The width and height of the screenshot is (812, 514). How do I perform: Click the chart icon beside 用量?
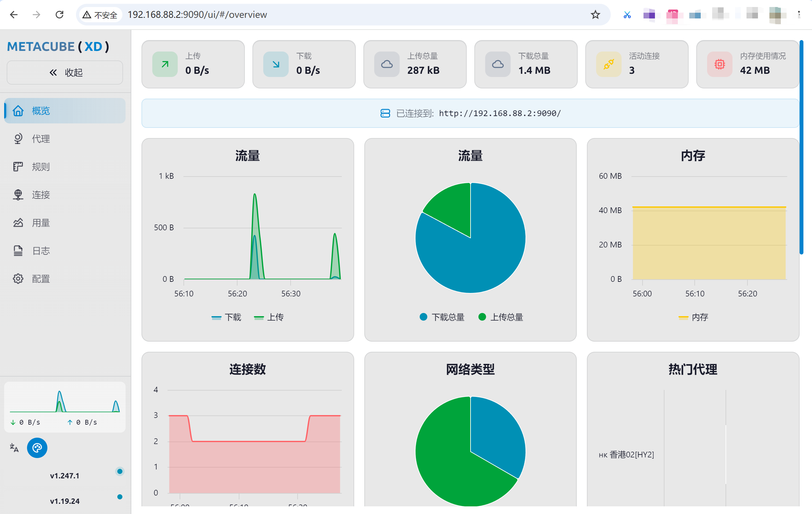point(18,223)
